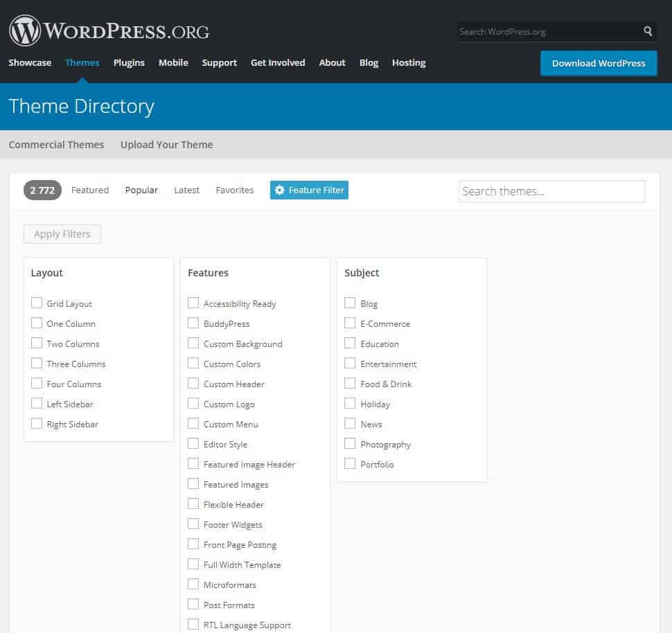Check the E-Commerce subject checkbox
The width and height of the screenshot is (672, 633).
tap(350, 323)
